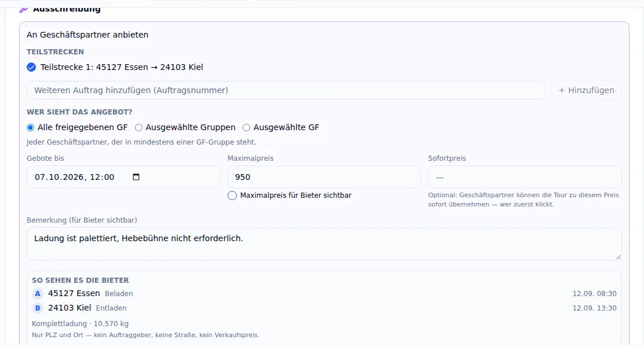Image resolution: width=644 pixels, height=347 pixels.
Task: Click the B stop badge for Kiel
Action: (38, 308)
